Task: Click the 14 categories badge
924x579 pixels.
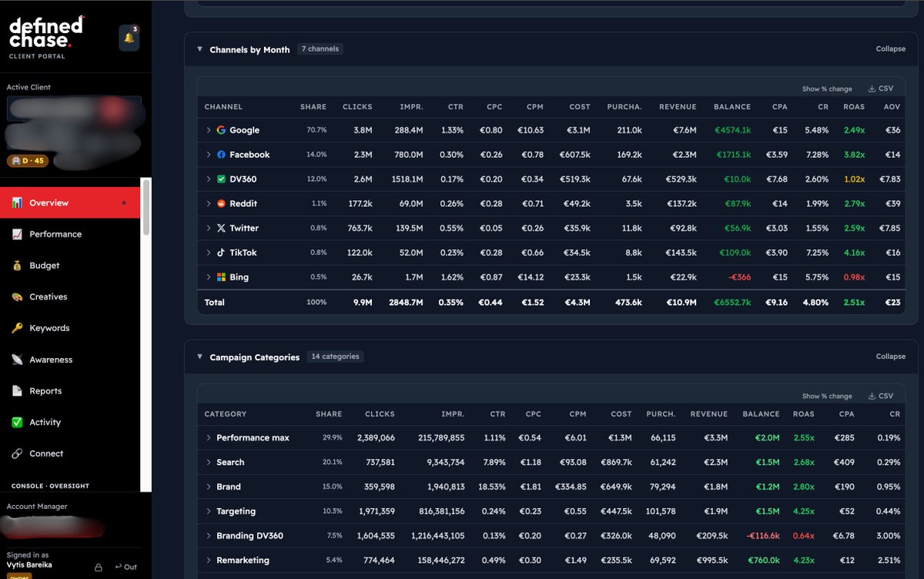Action: [335, 356]
